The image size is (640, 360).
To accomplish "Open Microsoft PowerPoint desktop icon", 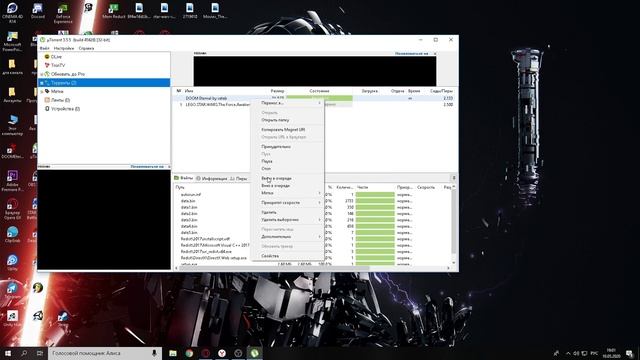I will coord(12,41).
